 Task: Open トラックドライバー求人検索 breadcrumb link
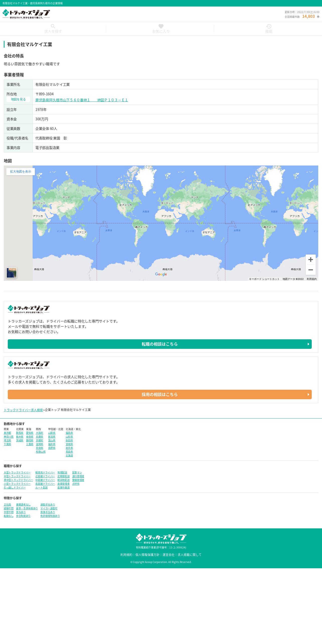coord(23,410)
